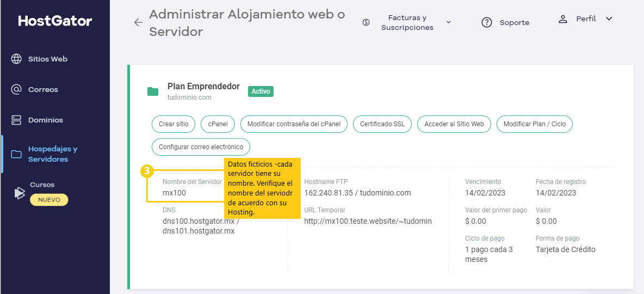
Task: Open cPanel button
Action: point(218,124)
